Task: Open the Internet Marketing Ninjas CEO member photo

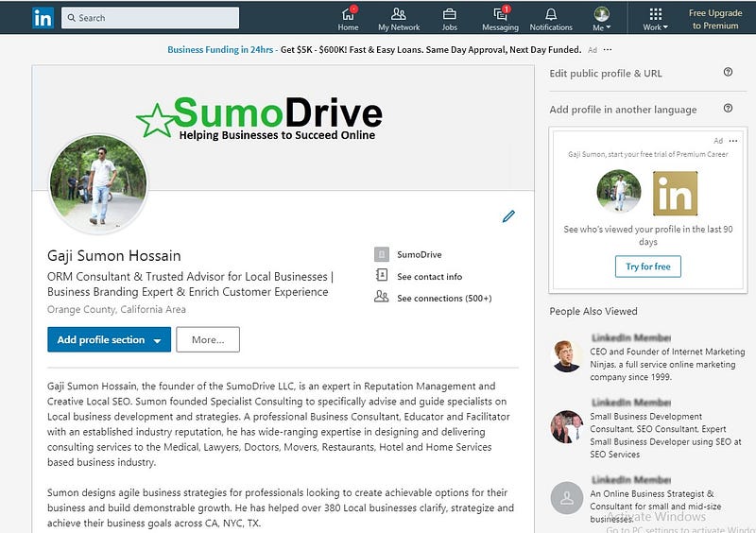Action: coord(566,356)
